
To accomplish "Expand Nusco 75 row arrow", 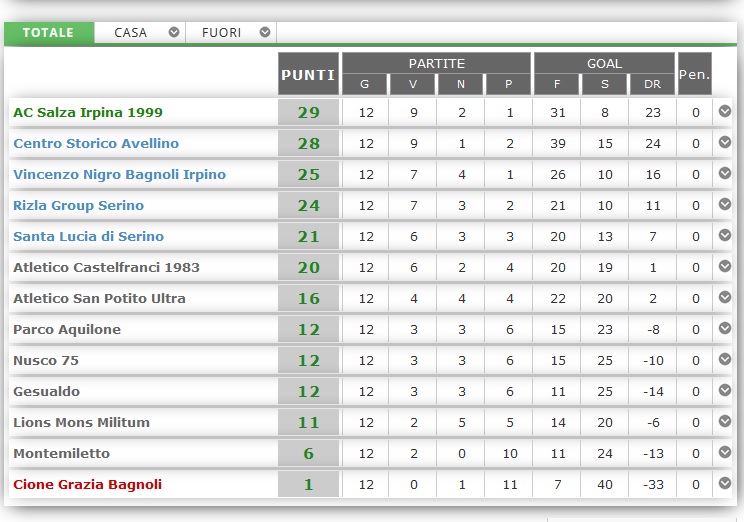I will point(725,359).
